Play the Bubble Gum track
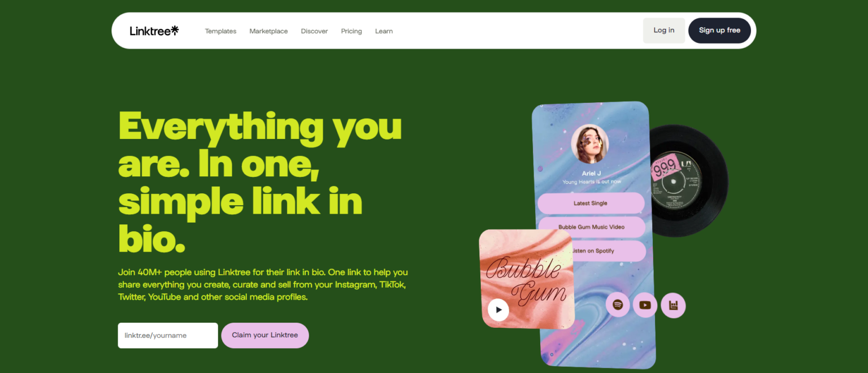 pyautogui.click(x=498, y=310)
